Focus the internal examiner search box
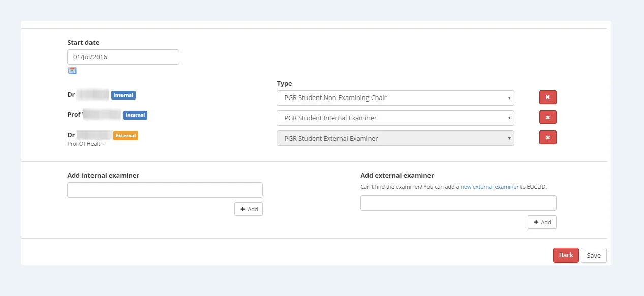Viewport: 644px width, 296px height. (x=165, y=189)
